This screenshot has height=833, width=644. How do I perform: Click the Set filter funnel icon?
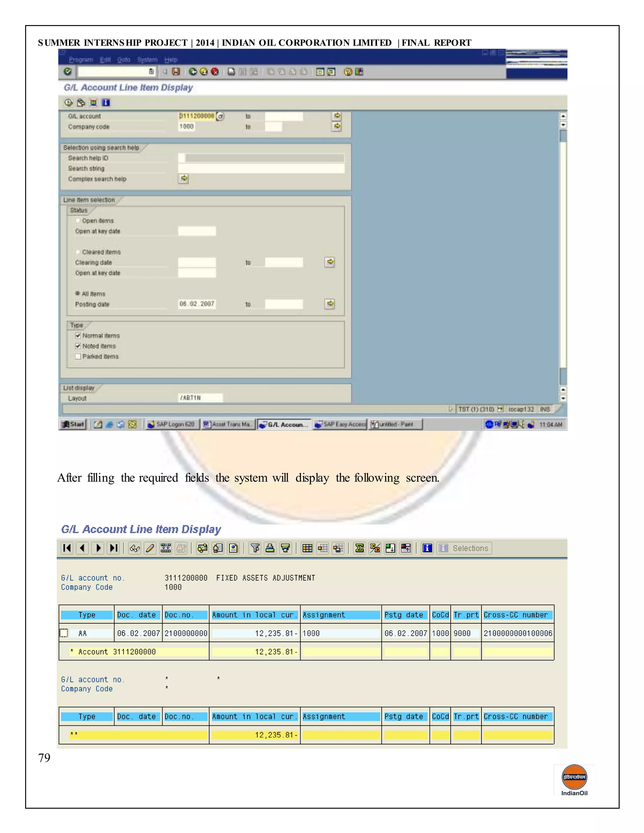pos(255,549)
